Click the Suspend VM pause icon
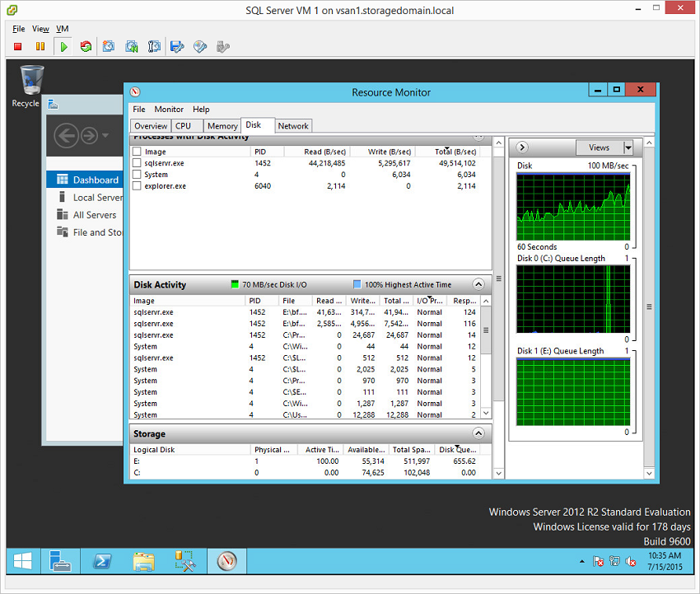 point(40,46)
